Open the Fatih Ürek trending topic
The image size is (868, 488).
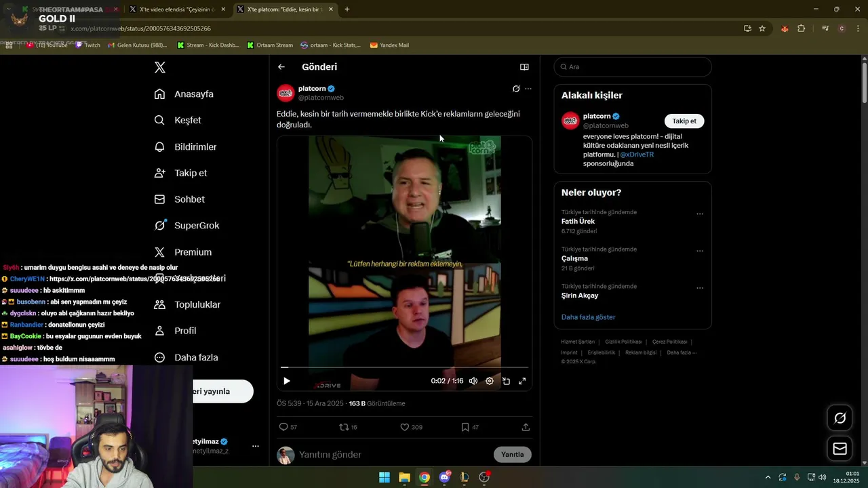pyautogui.click(x=578, y=222)
